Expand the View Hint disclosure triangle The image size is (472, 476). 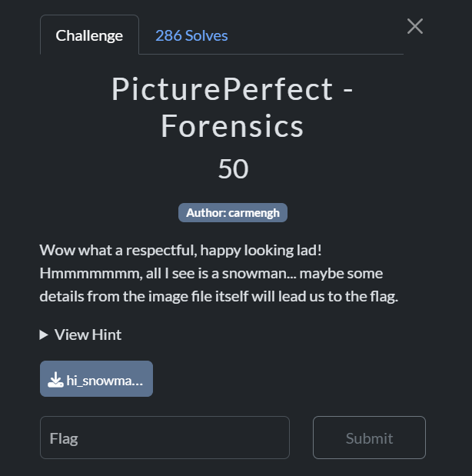[x=45, y=335]
